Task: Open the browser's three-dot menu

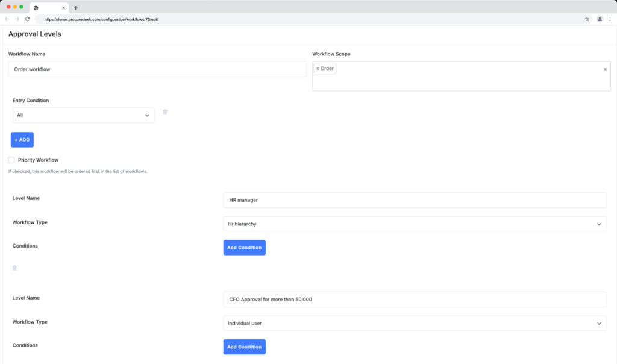Action: coord(610,19)
